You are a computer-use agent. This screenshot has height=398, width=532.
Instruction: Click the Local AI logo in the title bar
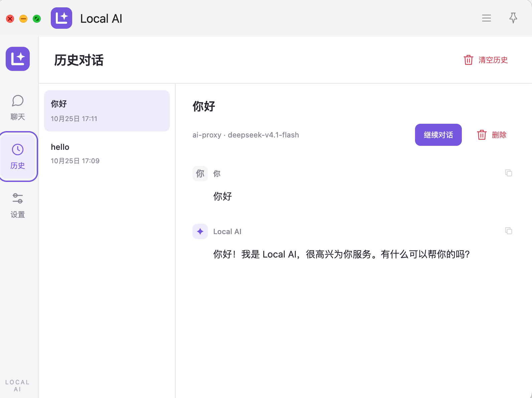pos(61,18)
